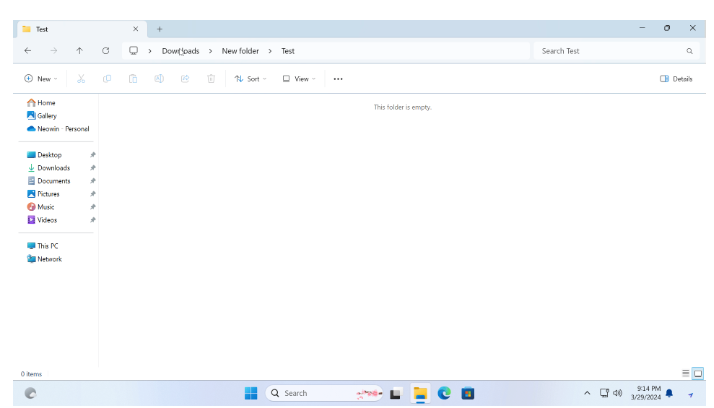
Task: Select the Delete trash icon
Action: (x=211, y=79)
